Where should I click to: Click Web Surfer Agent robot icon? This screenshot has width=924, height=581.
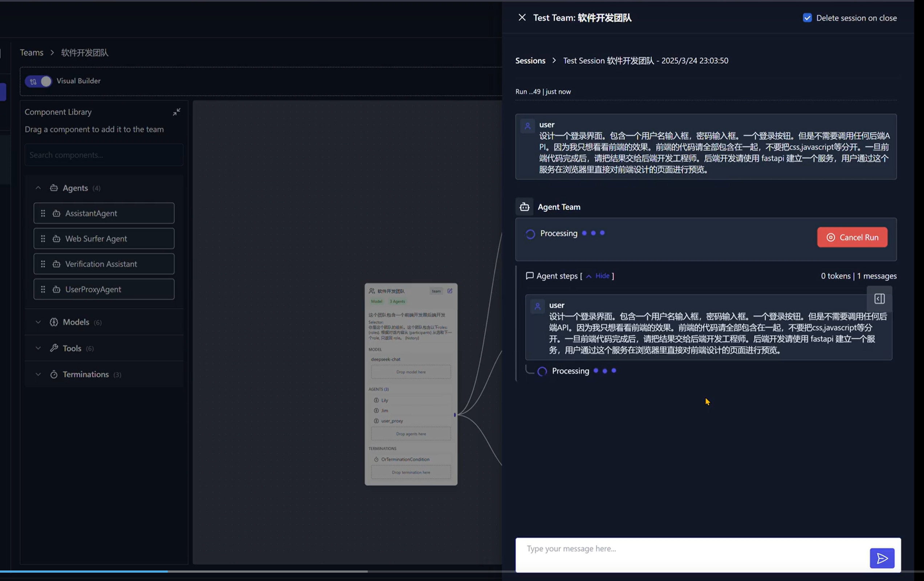(56, 239)
